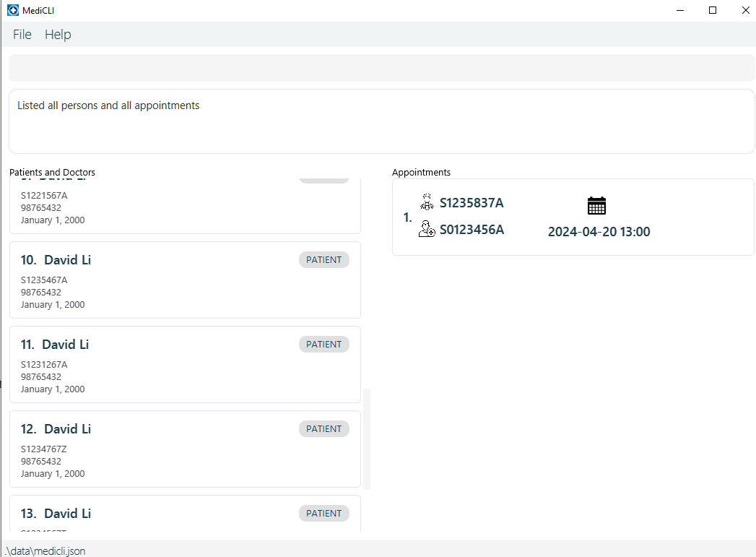Open the File menu

tap(22, 35)
